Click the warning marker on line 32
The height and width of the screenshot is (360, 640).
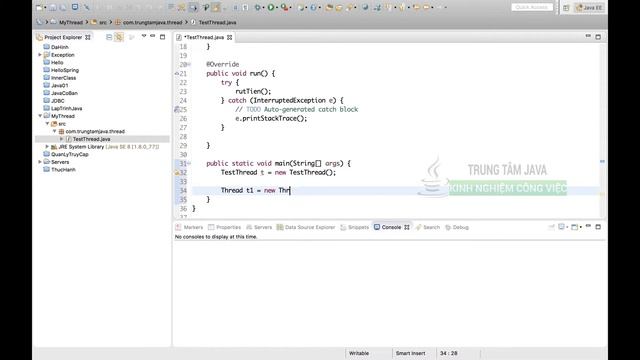(177, 173)
